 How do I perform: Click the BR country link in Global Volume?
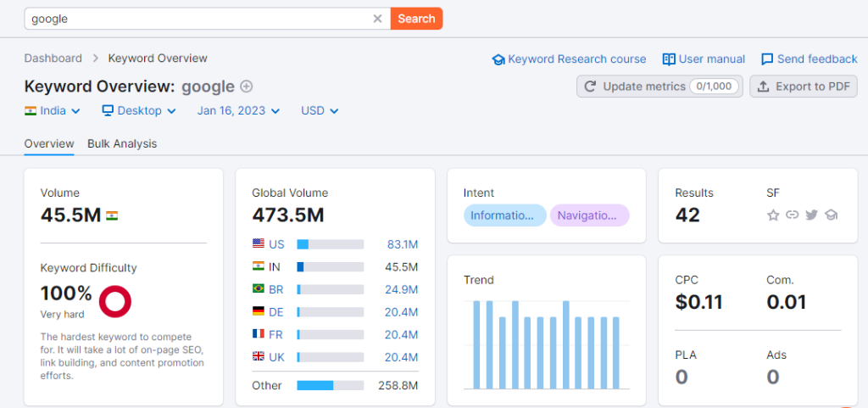tap(276, 289)
